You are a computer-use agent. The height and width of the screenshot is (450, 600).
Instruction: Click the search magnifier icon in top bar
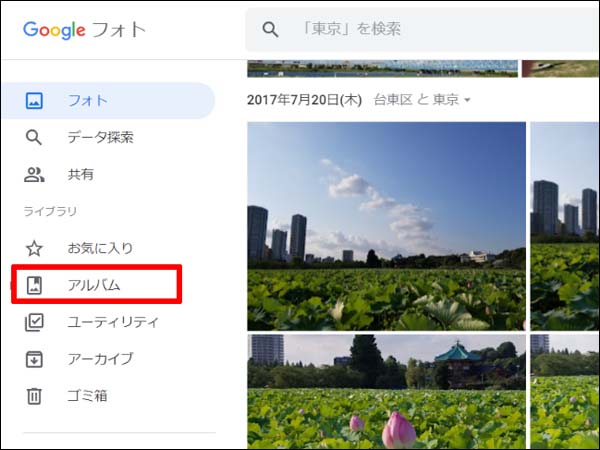(270, 30)
